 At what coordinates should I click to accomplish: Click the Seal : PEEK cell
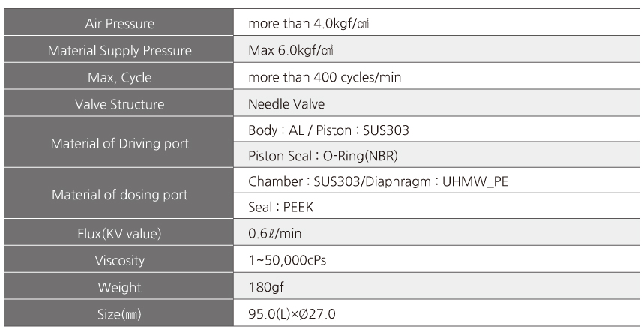coord(436,206)
